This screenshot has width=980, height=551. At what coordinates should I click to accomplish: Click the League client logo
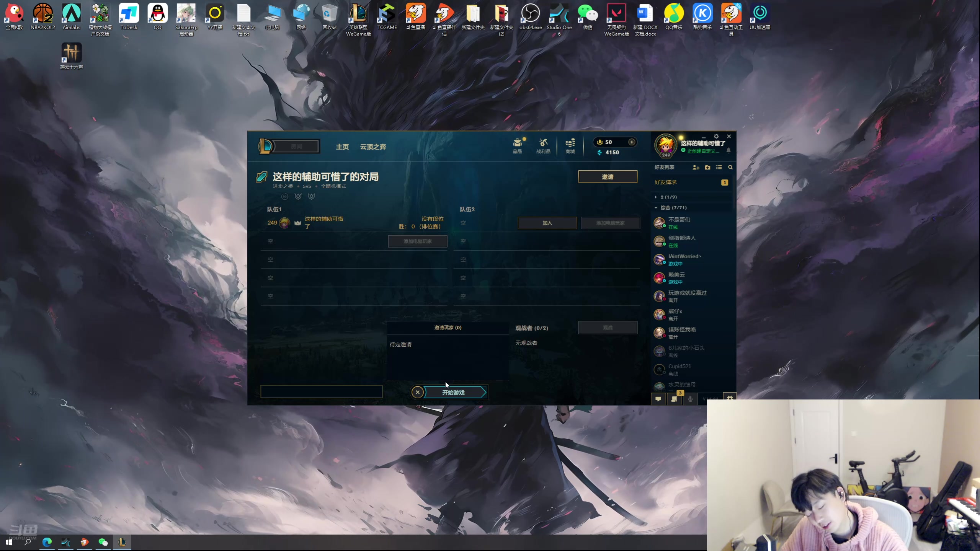point(266,146)
